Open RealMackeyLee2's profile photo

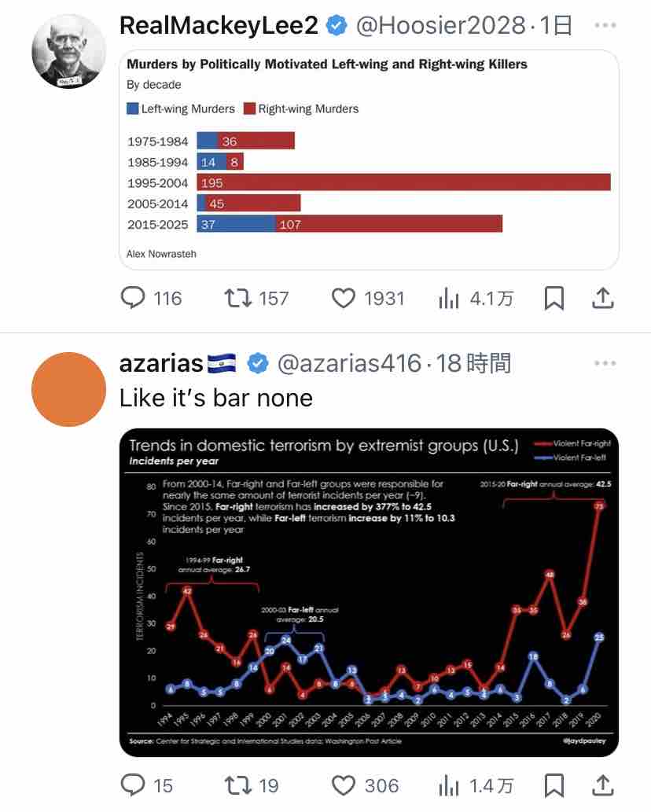(68, 51)
